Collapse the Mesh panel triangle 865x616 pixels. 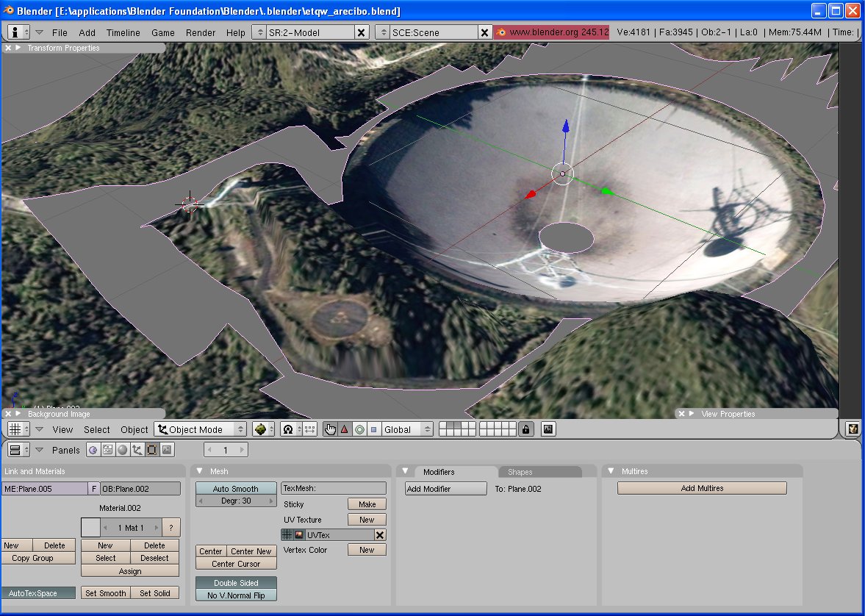pyautogui.click(x=200, y=471)
